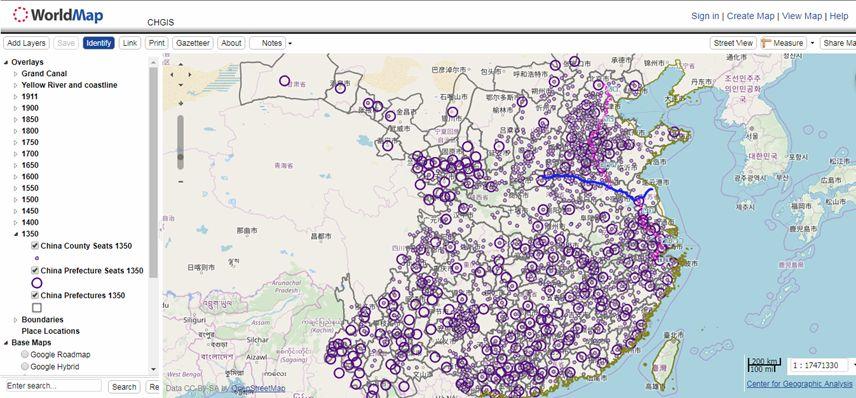The image size is (856, 398).
Task: Click the Measure ruler icon
Action: [766, 43]
